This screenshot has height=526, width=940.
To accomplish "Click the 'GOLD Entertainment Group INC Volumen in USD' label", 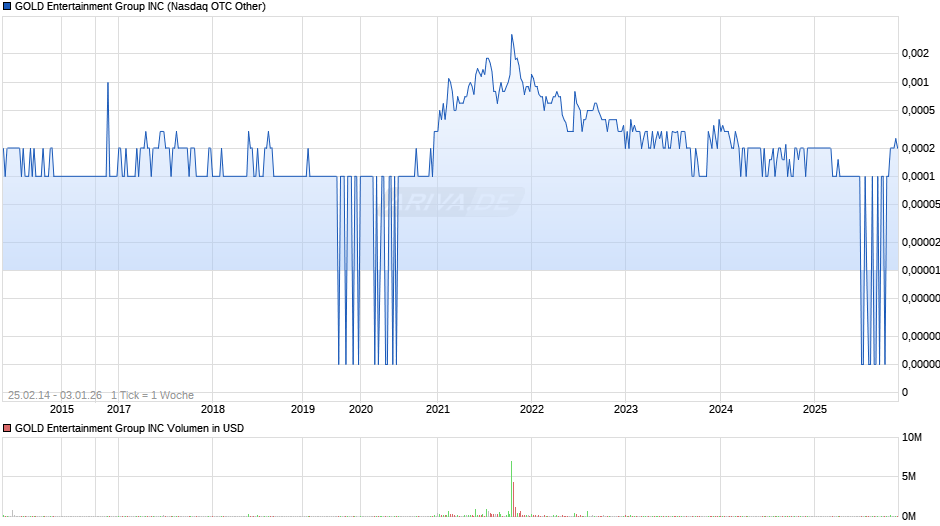I will pyautogui.click(x=129, y=428).
